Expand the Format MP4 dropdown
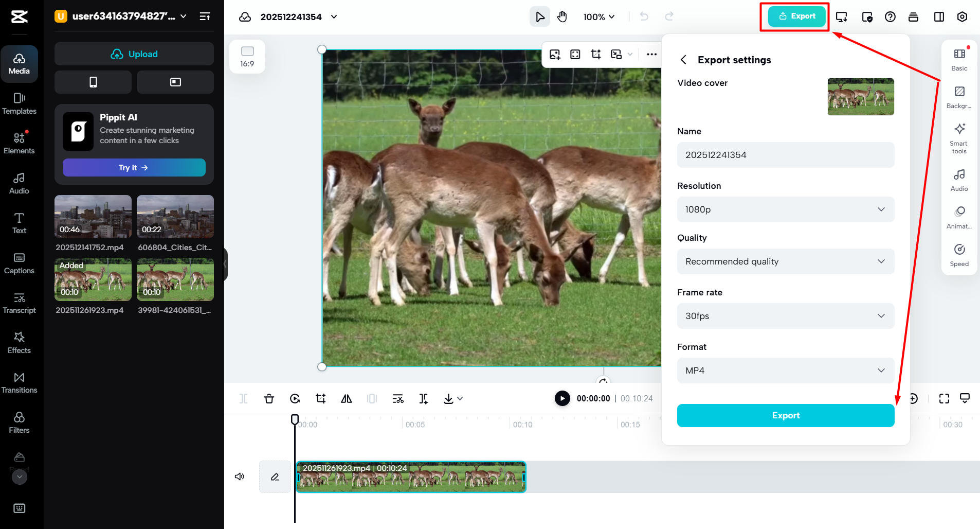Screen dimensions: 980x529 click(785, 371)
